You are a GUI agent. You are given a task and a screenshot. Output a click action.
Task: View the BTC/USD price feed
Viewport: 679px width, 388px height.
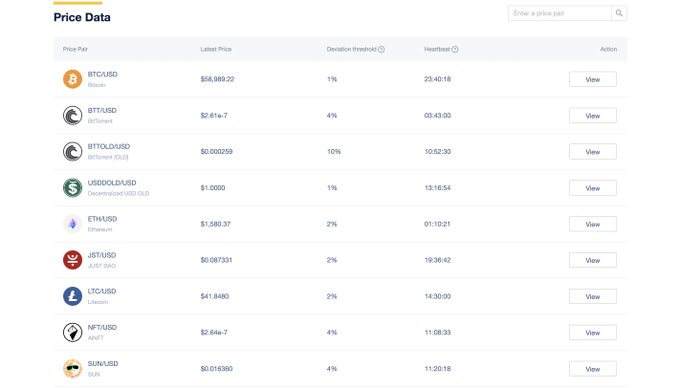(x=592, y=80)
